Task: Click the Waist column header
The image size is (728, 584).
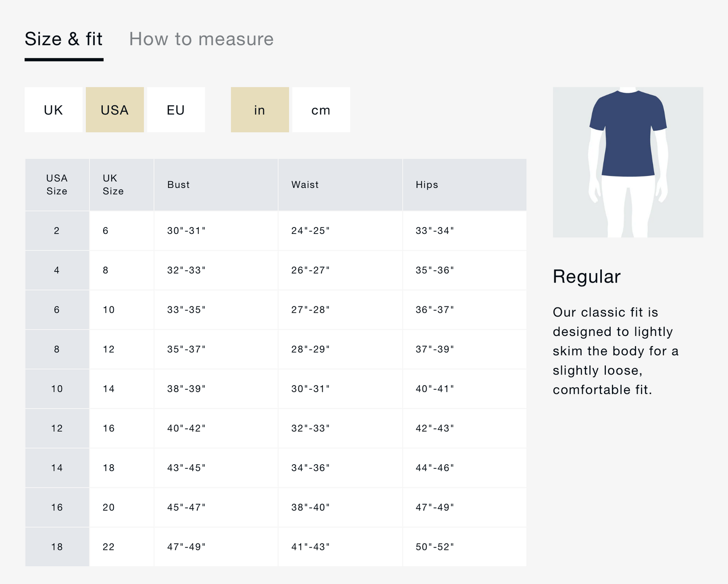Action: (305, 185)
